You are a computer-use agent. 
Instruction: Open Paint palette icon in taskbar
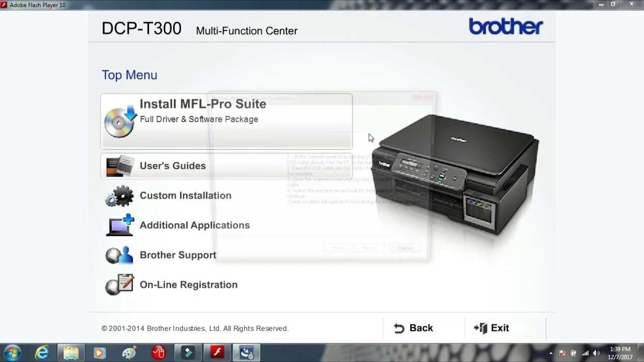(129, 352)
